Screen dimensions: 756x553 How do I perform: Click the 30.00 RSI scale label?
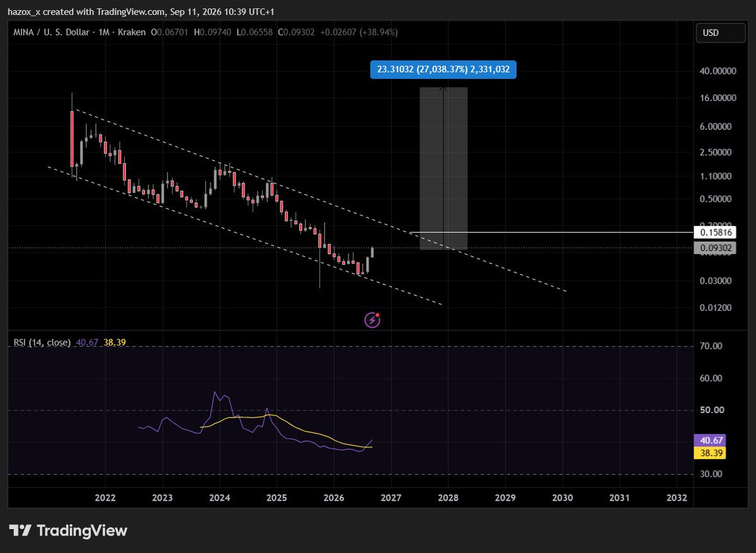point(712,474)
